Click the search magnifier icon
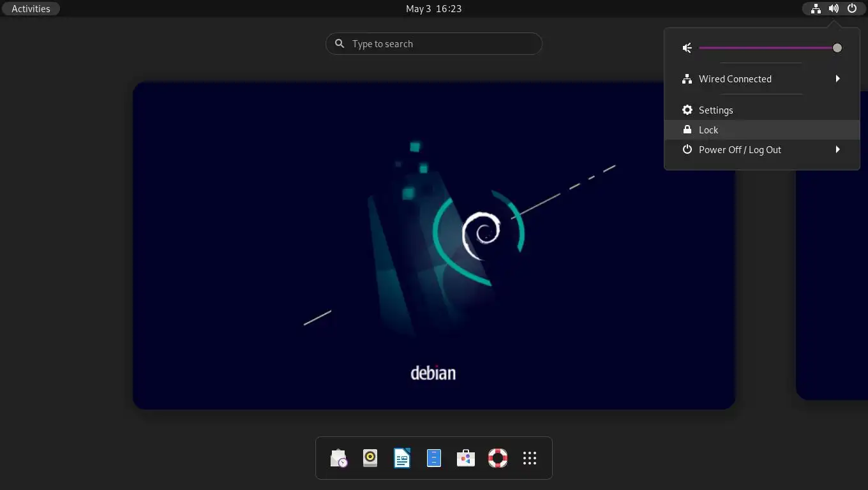Viewport: 868px width, 490px height. click(x=340, y=43)
